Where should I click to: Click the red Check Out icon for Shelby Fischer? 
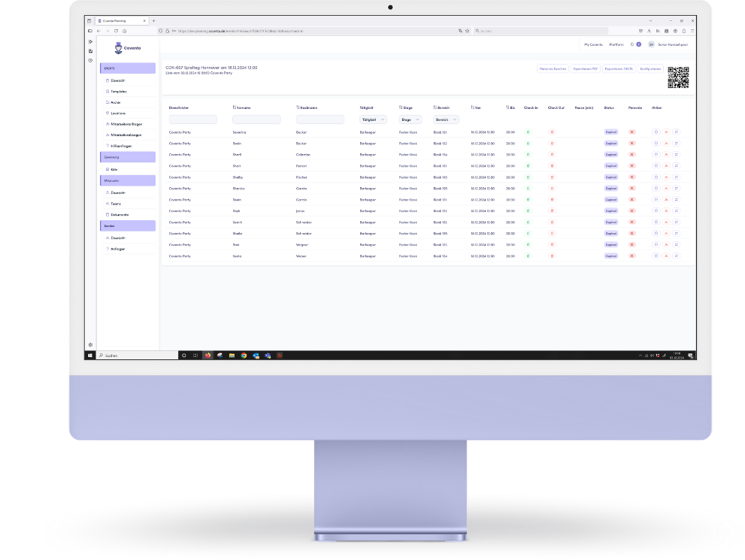[x=553, y=177]
